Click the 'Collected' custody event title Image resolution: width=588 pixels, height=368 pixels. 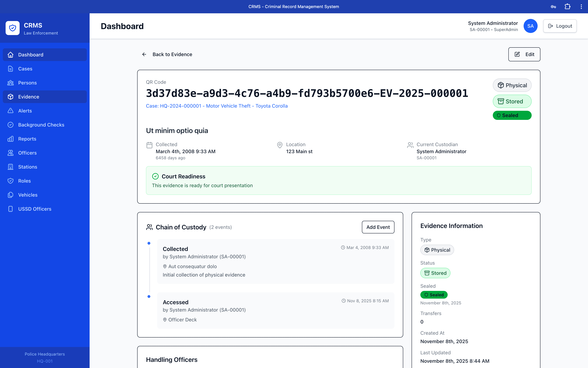tap(175, 249)
